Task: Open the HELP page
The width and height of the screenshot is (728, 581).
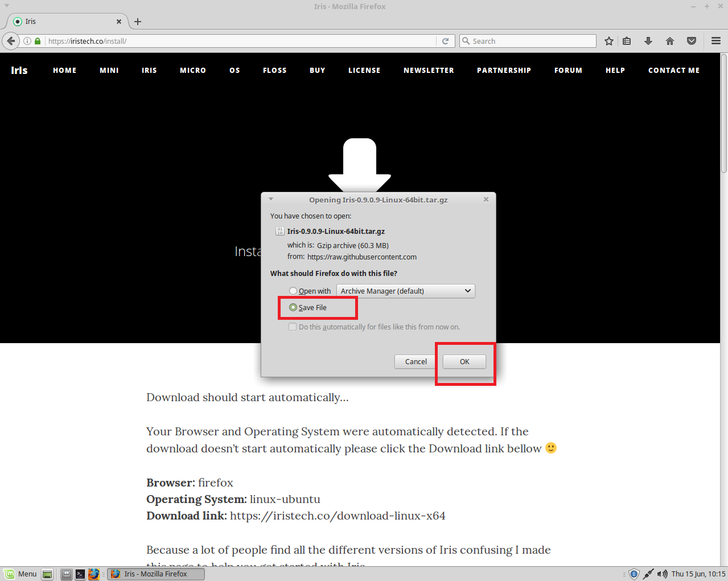Action: coord(615,71)
